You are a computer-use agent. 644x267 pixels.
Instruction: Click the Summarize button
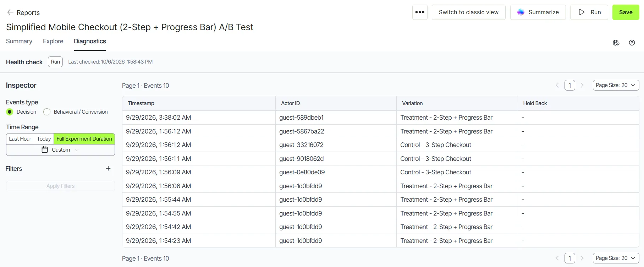[x=538, y=12]
